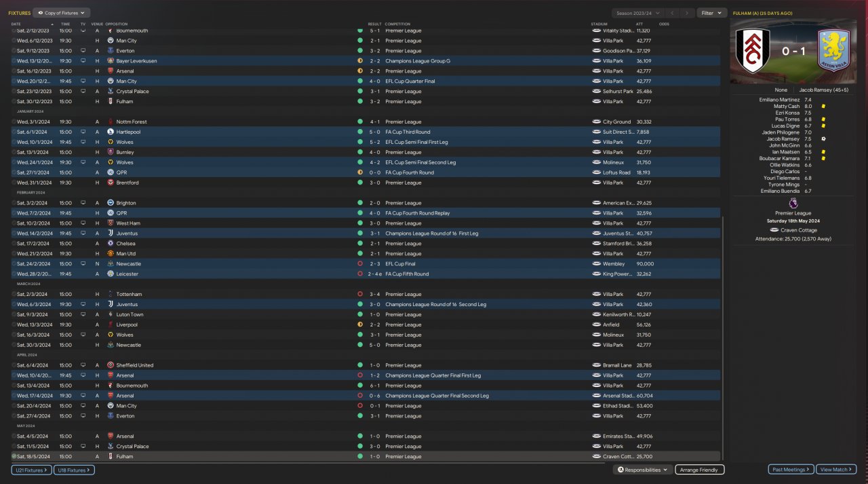This screenshot has width=868, height=484.
Task: Select the row marker for the Nottm Forest fixture
Action: (14, 122)
